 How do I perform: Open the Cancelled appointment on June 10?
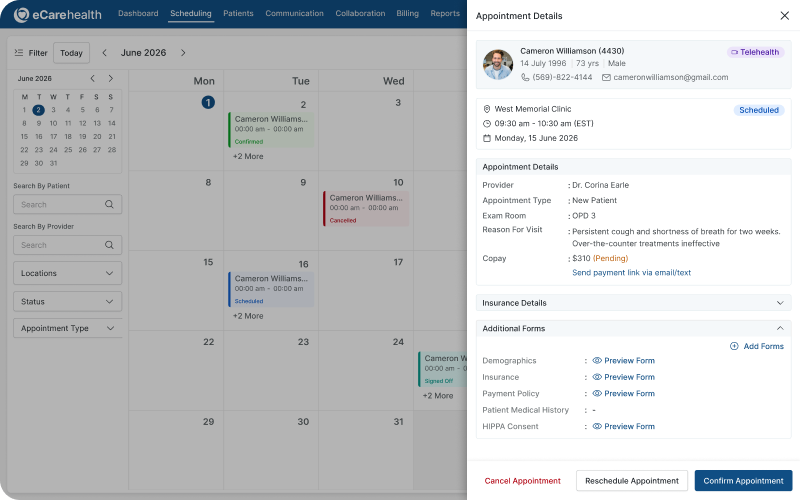[366, 208]
